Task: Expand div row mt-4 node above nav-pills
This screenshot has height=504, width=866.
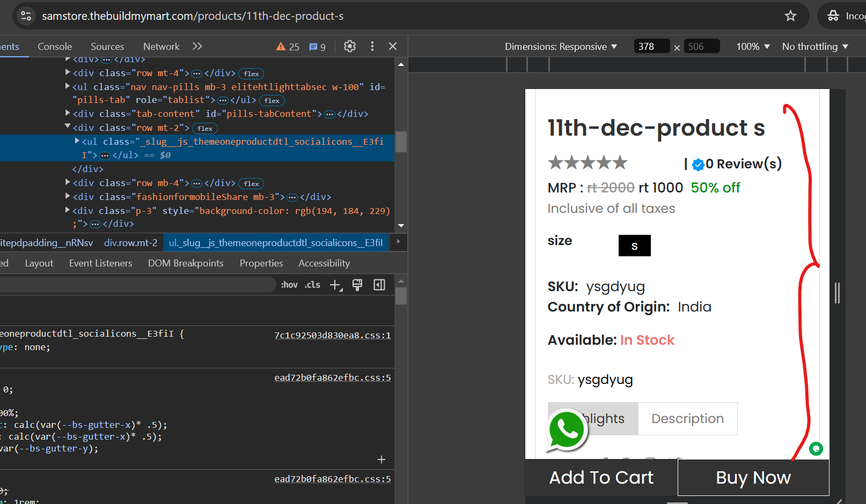Action: click(68, 72)
